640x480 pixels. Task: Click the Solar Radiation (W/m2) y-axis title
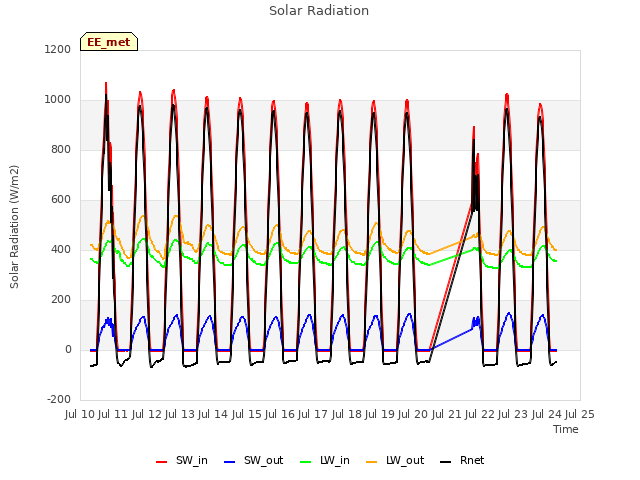click(14, 227)
